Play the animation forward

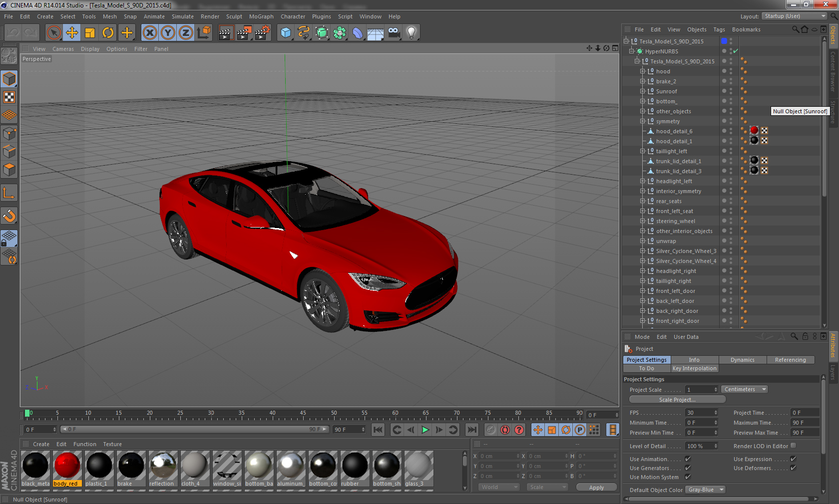(425, 430)
